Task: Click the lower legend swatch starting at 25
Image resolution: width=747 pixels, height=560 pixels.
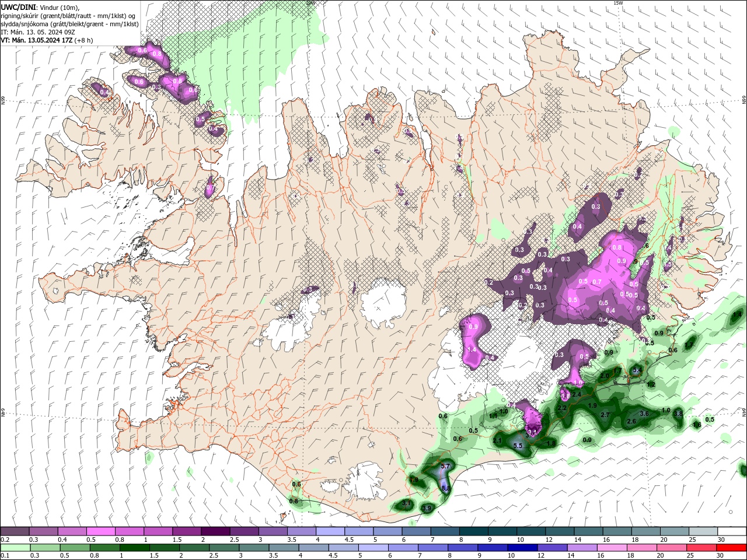Action: pos(701,548)
